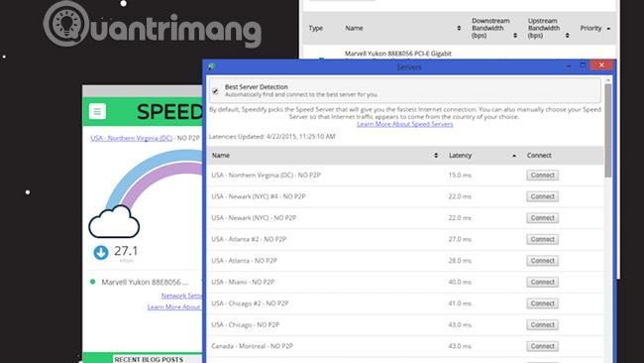Connect to the USA - Miami server
Viewport: 644px width, 363px height.
coord(543,282)
